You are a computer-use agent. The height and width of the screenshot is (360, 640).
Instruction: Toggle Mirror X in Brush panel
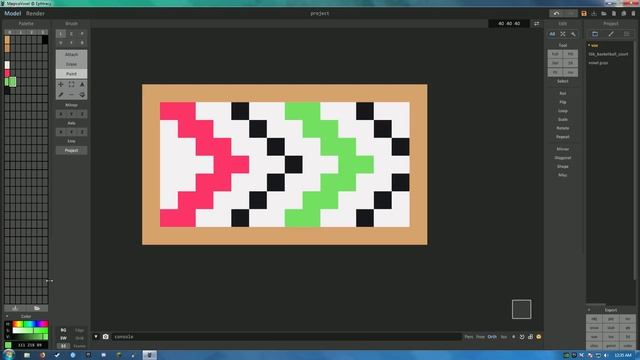pyautogui.click(x=61, y=114)
